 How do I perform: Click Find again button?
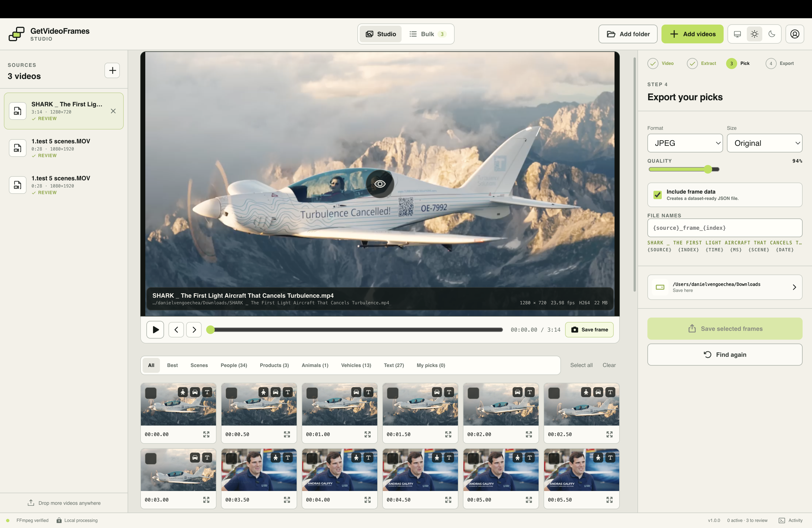click(x=725, y=355)
